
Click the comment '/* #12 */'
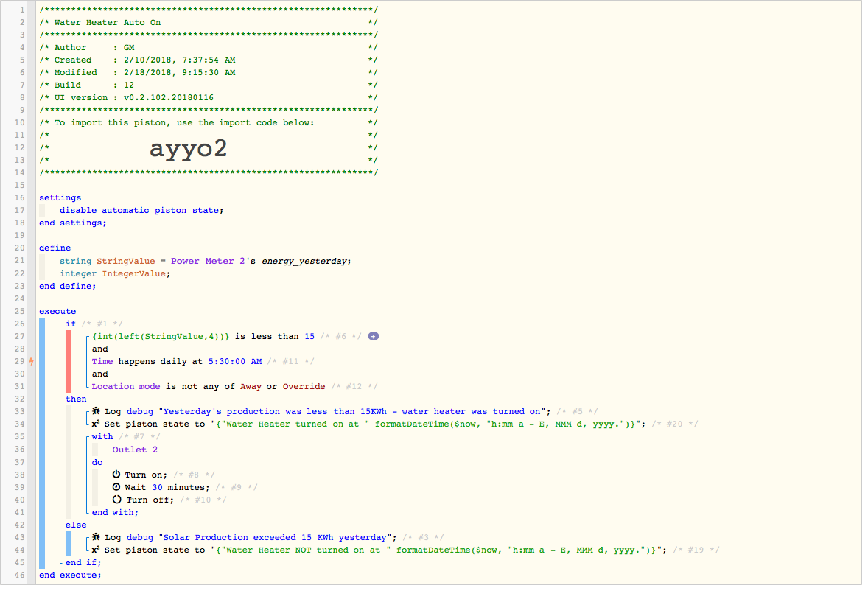pos(354,386)
